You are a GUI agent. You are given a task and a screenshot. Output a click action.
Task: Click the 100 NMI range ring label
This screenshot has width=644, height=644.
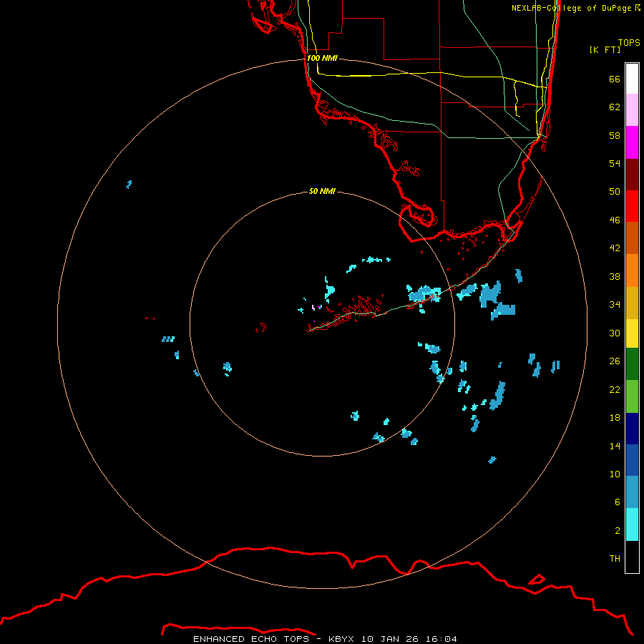322,58
